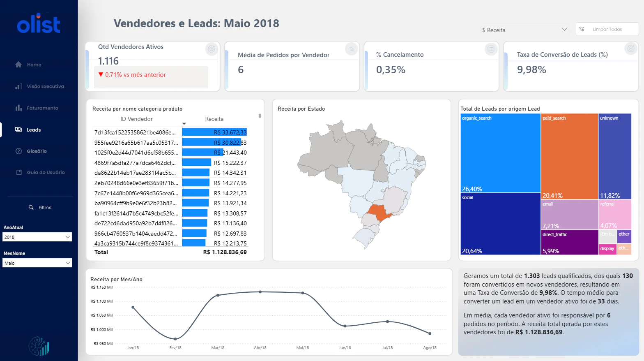Click revenue value R$ 14.277,95
The width and height of the screenshot is (644, 361).
[230, 183]
